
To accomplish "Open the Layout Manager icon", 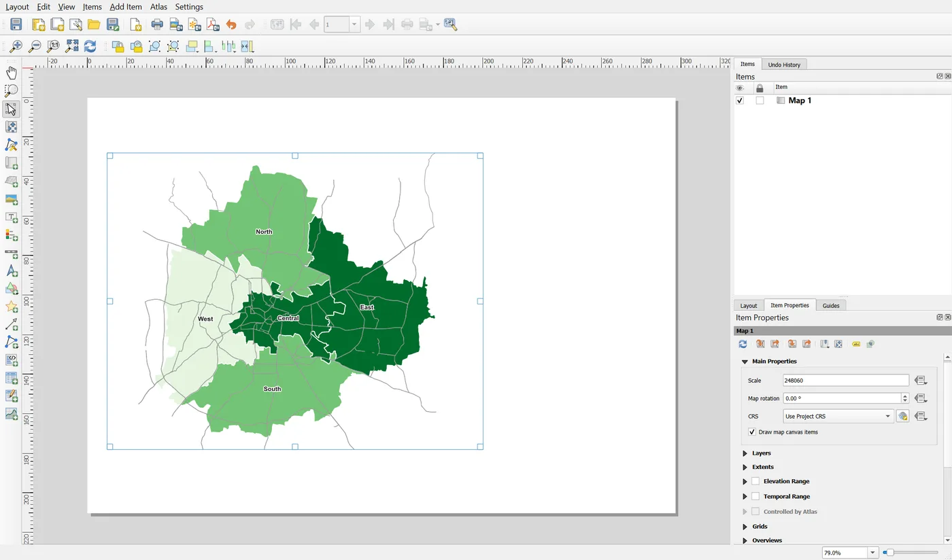I will 75,24.
